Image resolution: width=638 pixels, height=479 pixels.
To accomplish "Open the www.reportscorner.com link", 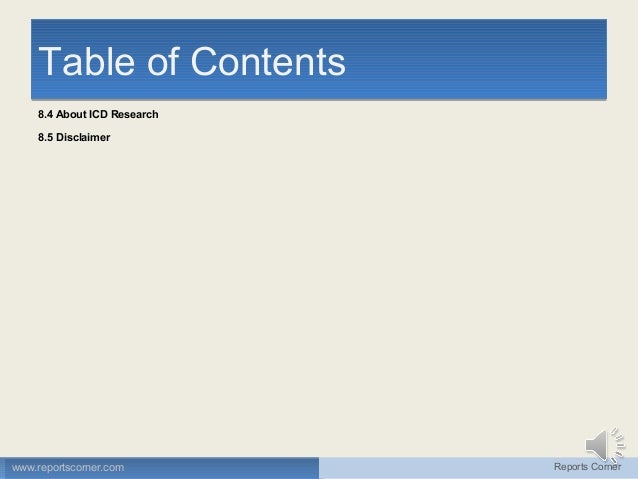I will [68, 468].
